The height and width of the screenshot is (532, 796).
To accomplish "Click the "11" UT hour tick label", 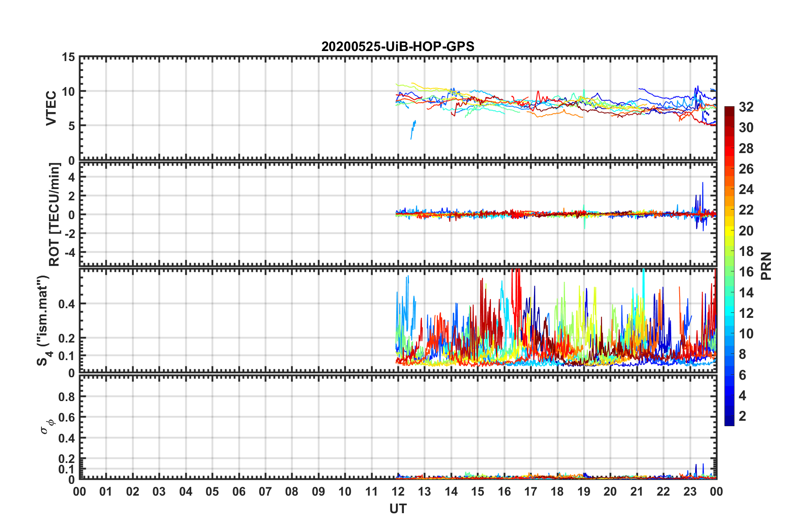I will click(x=372, y=491).
